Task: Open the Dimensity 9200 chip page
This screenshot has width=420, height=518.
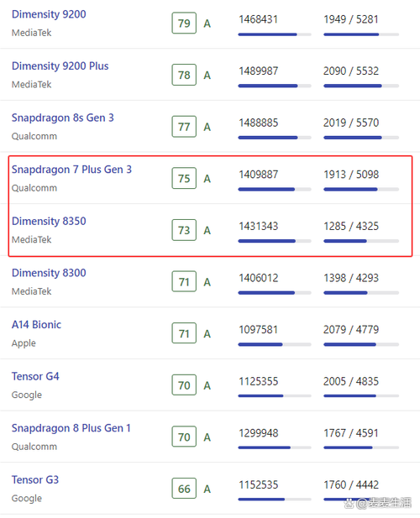Action: coord(49,14)
